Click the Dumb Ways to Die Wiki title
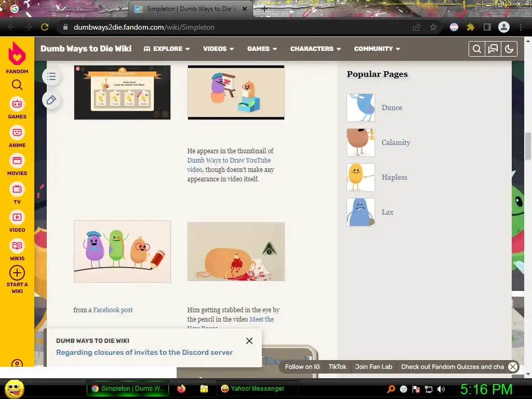 pos(86,48)
